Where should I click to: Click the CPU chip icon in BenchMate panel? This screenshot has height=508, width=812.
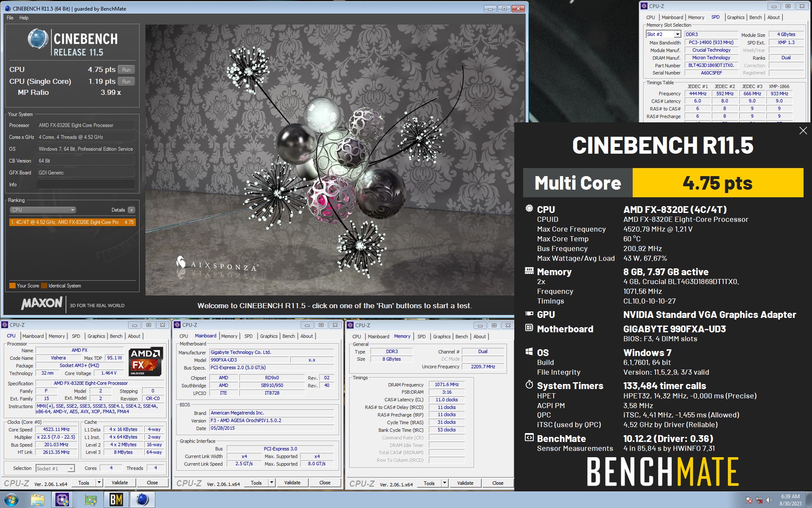(x=529, y=208)
